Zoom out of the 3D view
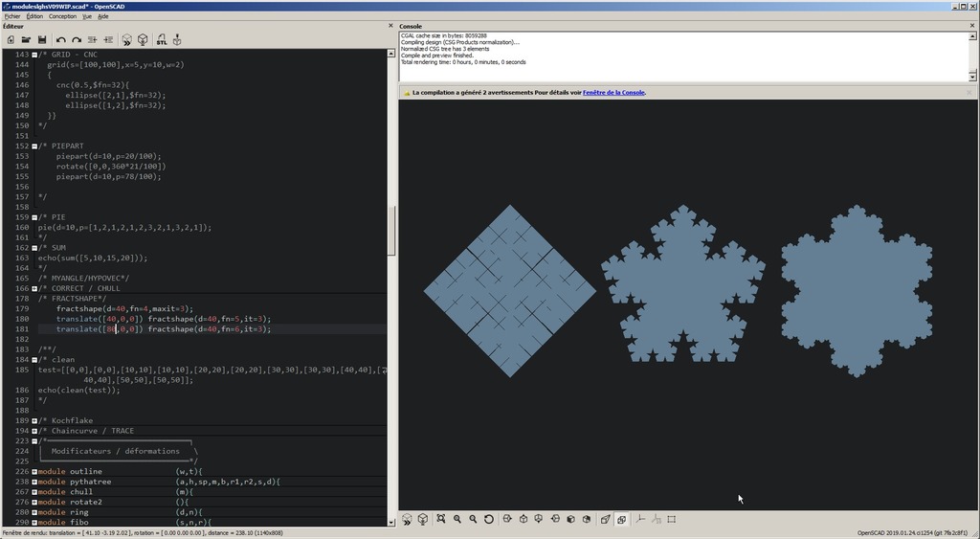The image size is (980, 539). (x=473, y=519)
